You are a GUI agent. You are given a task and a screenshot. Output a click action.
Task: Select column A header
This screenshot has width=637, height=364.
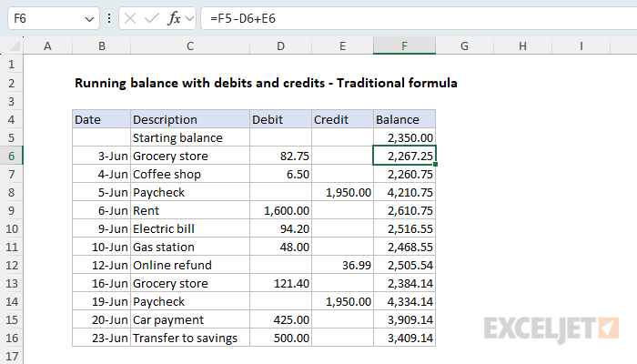pos(47,45)
